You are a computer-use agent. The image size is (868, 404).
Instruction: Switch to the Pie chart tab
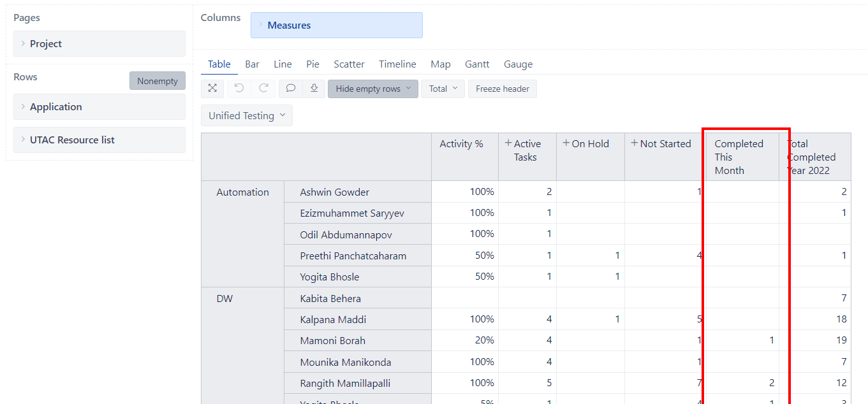[x=313, y=64]
